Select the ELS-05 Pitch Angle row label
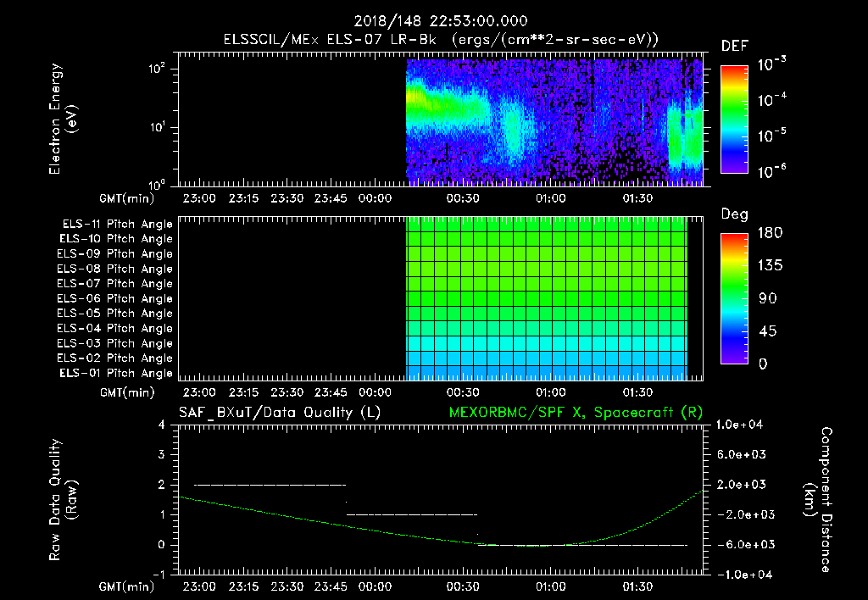 pos(114,314)
